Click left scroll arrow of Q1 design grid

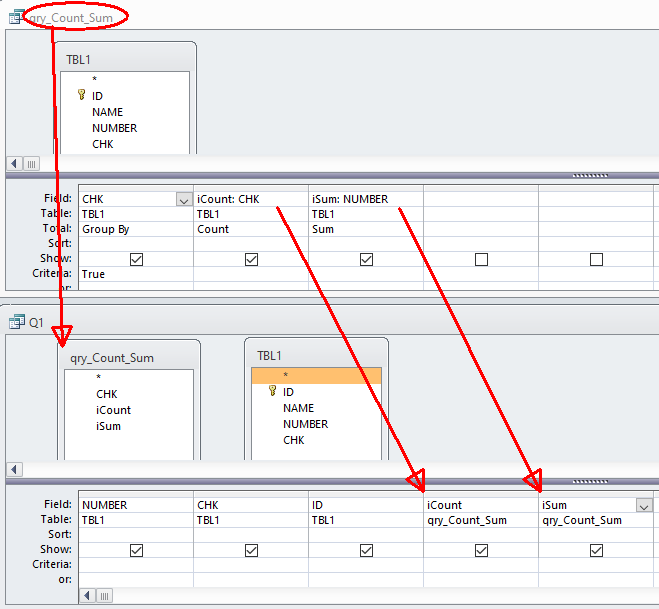click(x=87, y=596)
